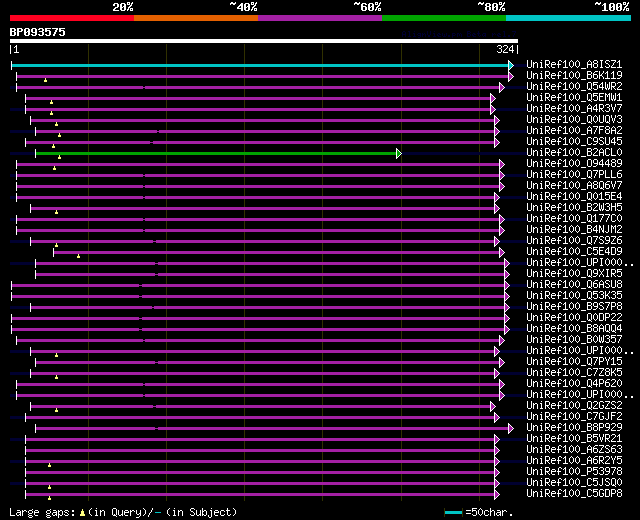Click the UniRef100_B0W357 label
The width and height of the screenshot is (640, 520).
pyautogui.click(x=574, y=339)
